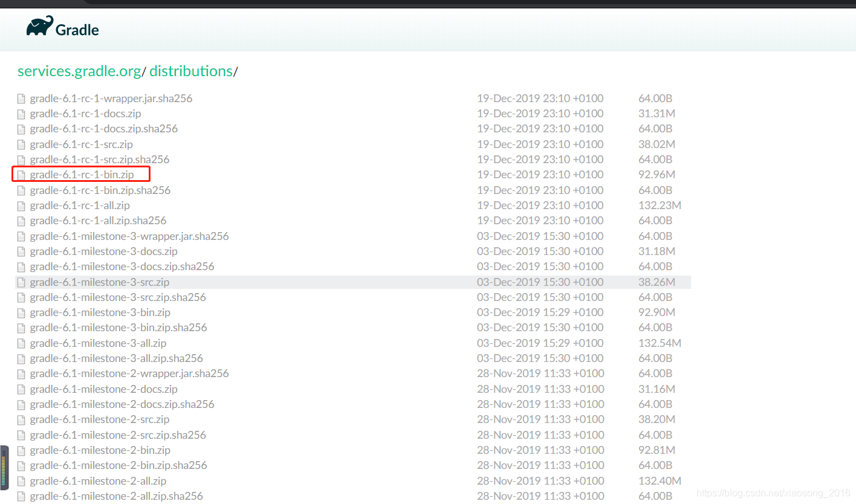Download gradle-6.1-milestone-3-docs.zip

[x=104, y=251]
